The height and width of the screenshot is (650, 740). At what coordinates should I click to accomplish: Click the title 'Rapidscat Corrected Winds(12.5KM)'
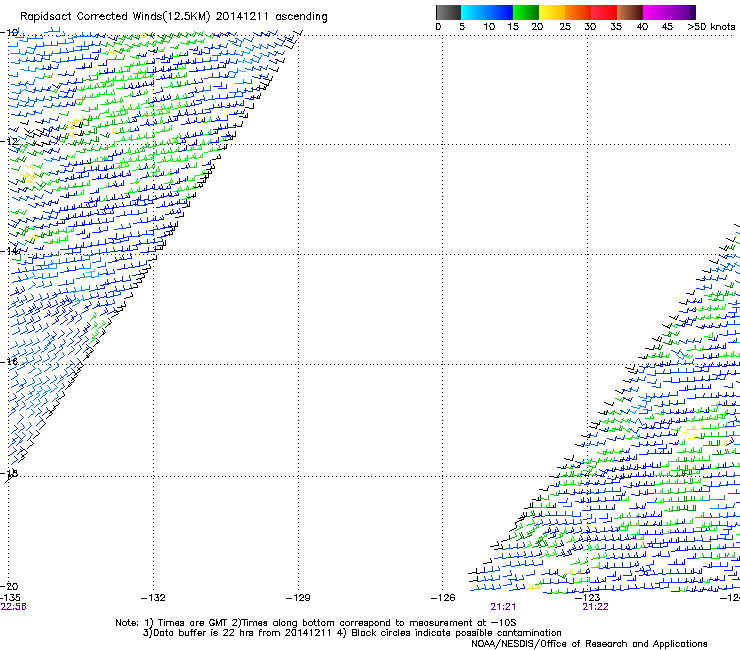point(115,17)
